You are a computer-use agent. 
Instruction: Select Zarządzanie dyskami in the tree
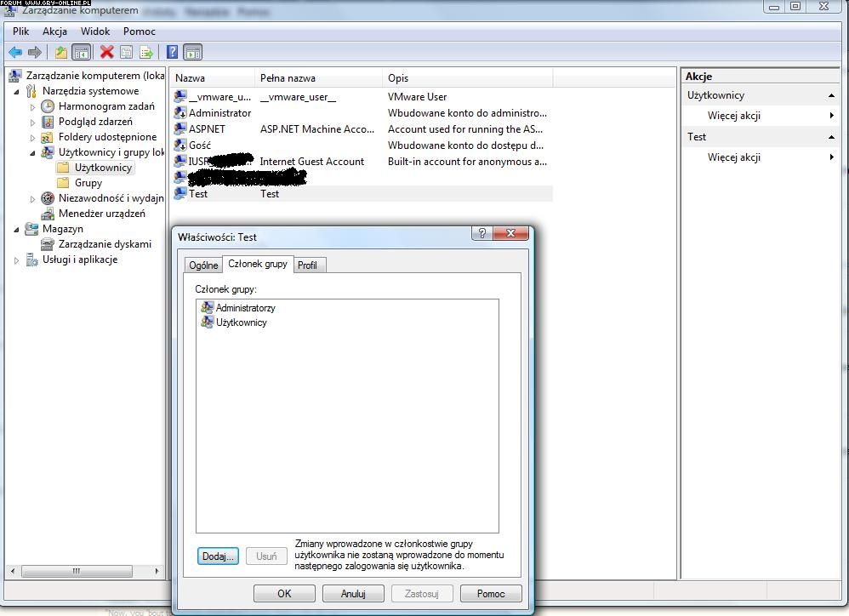[x=104, y=244]
